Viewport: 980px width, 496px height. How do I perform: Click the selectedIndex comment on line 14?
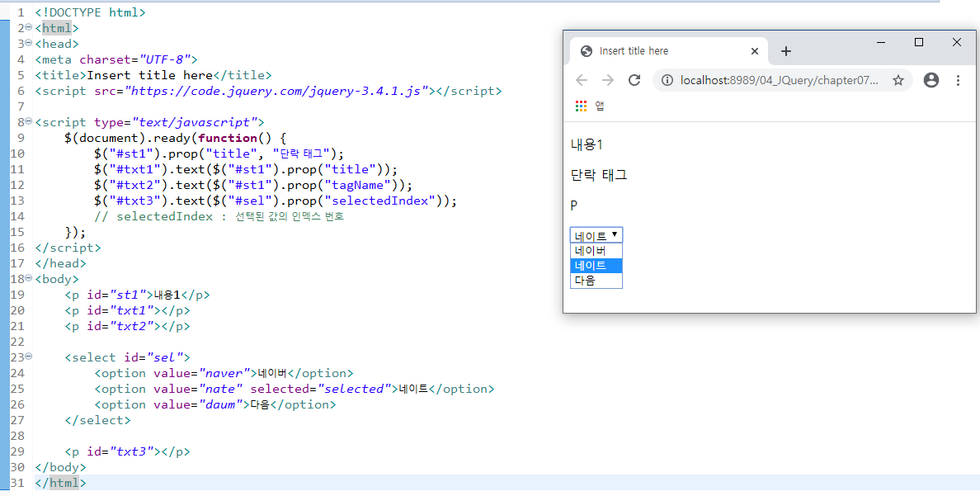coord(219,217)
